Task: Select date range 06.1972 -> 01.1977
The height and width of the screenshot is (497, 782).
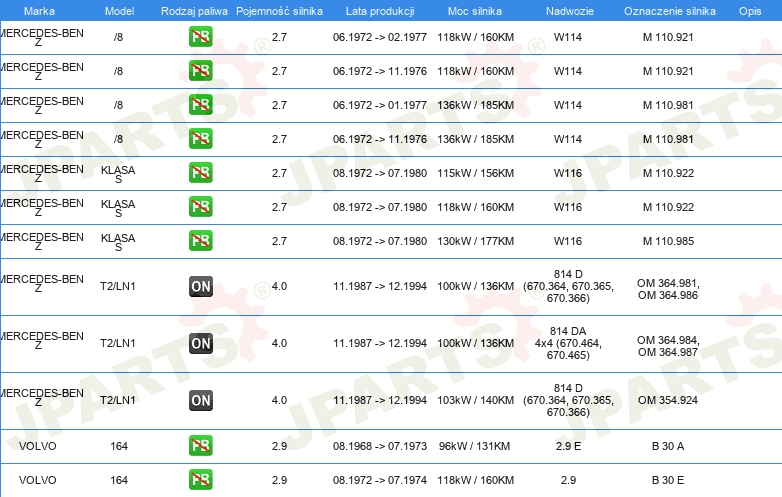Action: [x=380, y=105]
